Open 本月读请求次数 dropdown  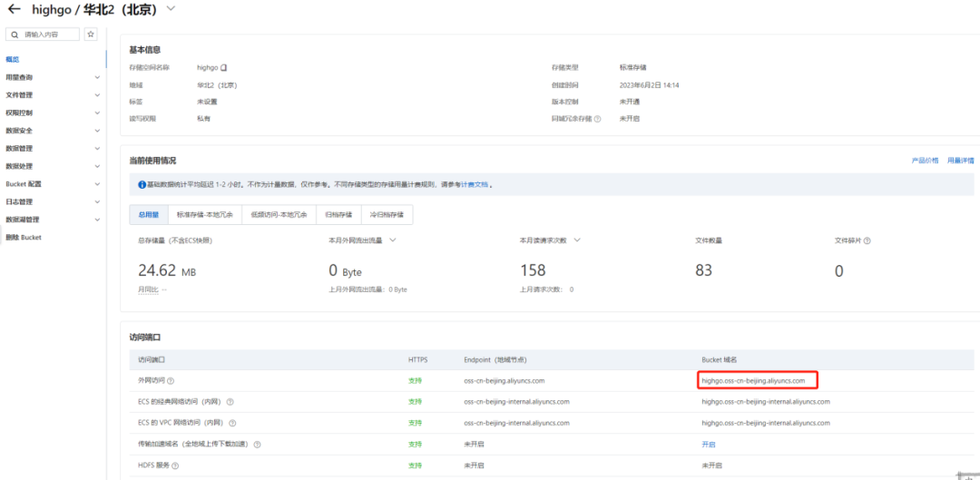(577, 240)
